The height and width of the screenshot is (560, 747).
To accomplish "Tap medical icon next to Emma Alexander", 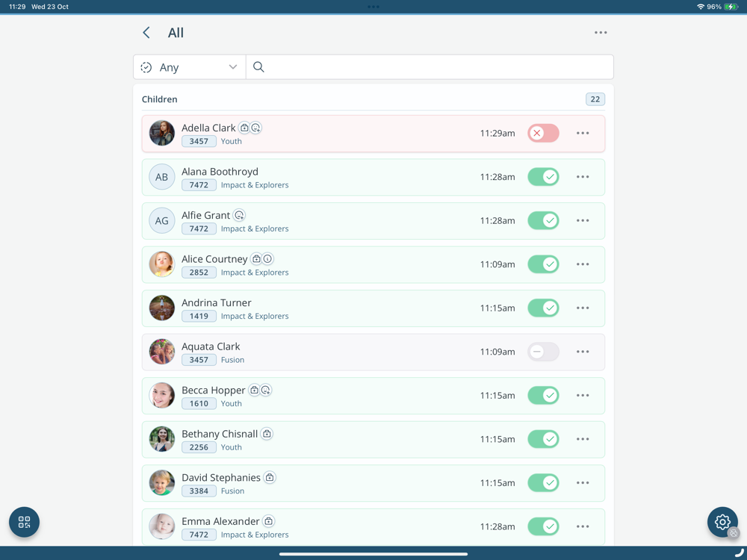I will (x=269, y=521).
